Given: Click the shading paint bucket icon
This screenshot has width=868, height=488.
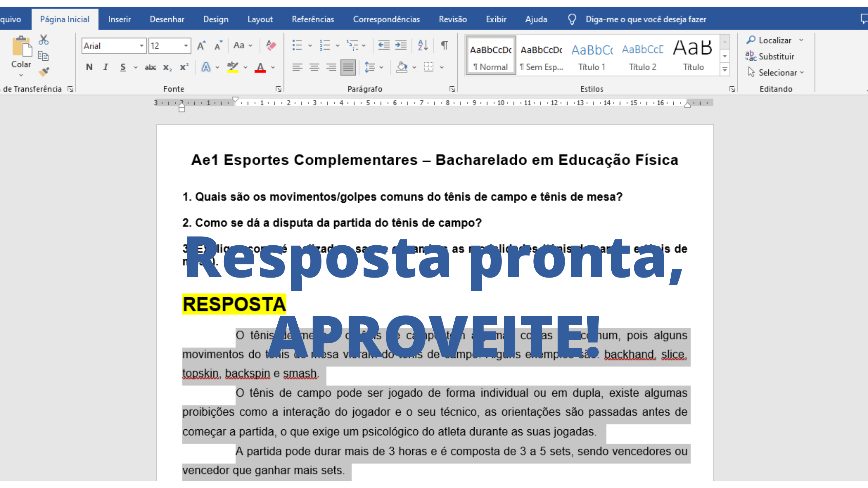Looking at the screenshot, I should [x=402, y=67].
